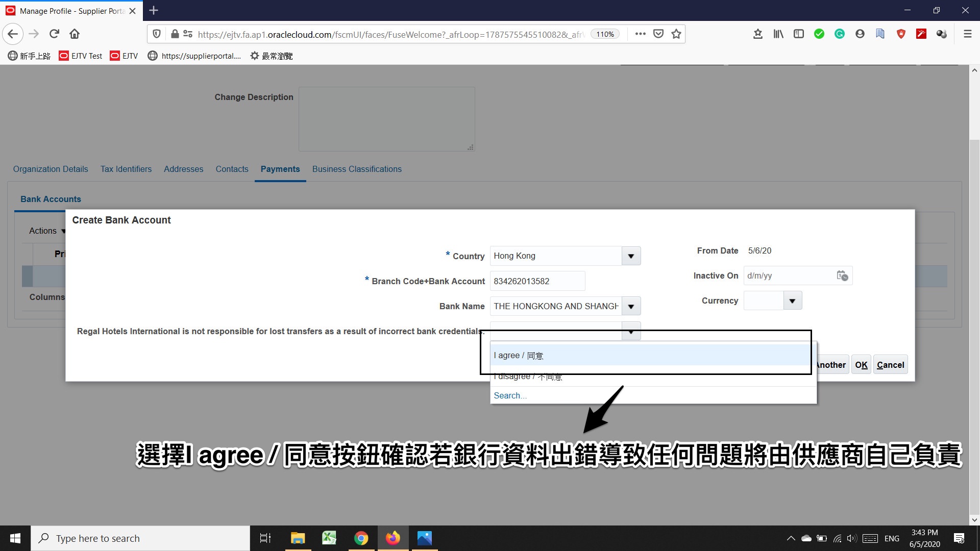
Task: Open the Actions menu in Bank Accounts
Action: pos(47,231)
